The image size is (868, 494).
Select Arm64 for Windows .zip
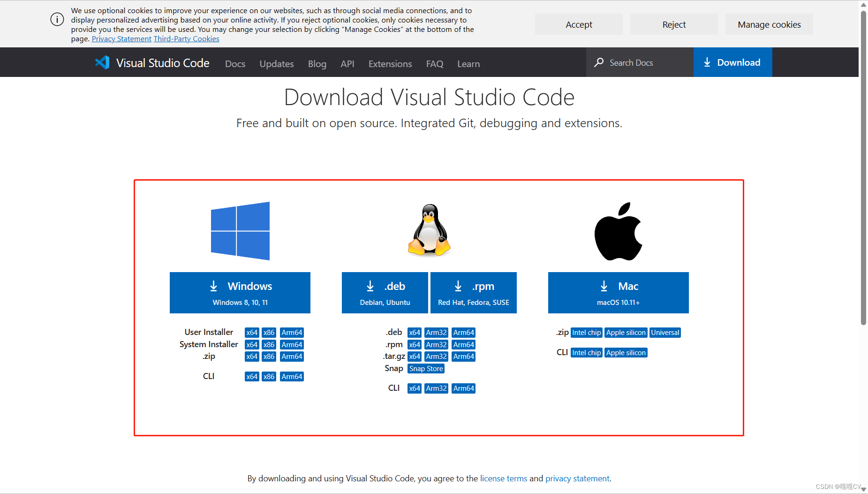tap(292, 357)
